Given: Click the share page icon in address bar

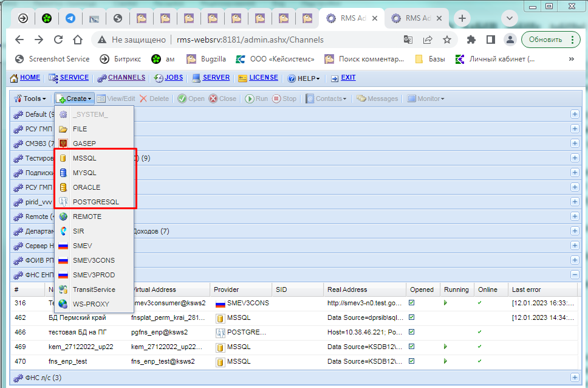Looking at the screenshot, I should click(428, 40).
